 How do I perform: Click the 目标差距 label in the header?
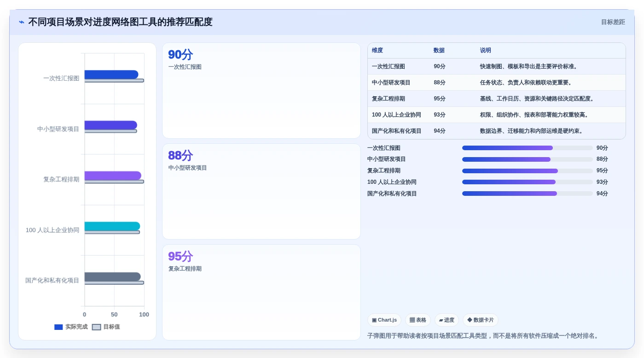pos(613,22)
